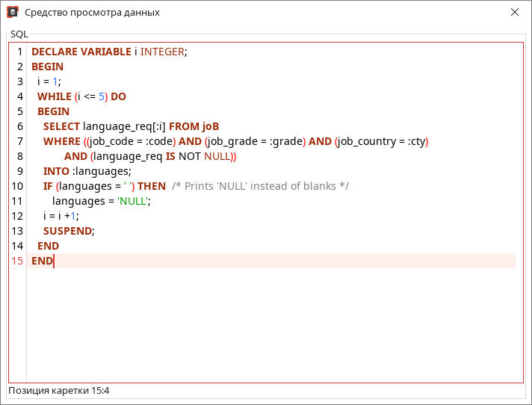
Task: Click the WHILE keyword on line 4
Action: click(54, 96)
